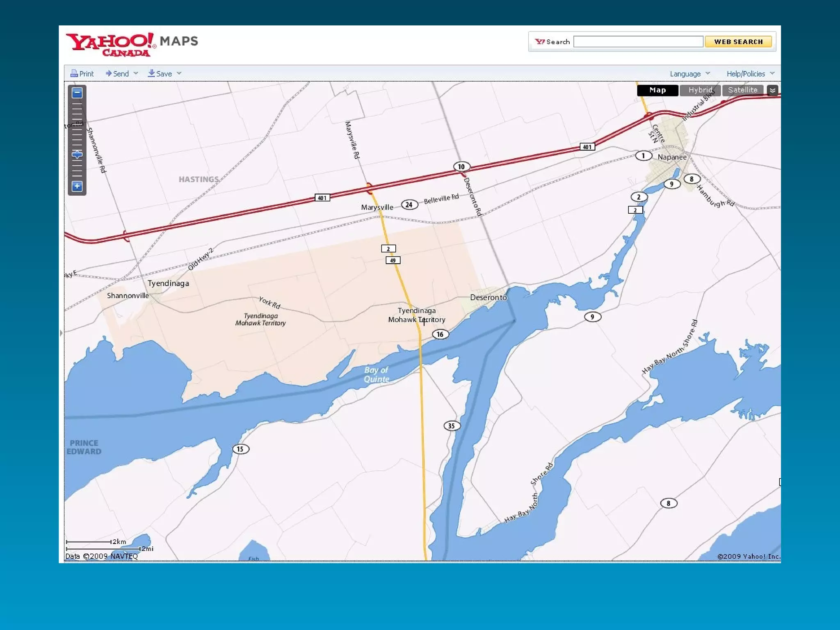Open the Save dropdown arrow

[179, 73]
